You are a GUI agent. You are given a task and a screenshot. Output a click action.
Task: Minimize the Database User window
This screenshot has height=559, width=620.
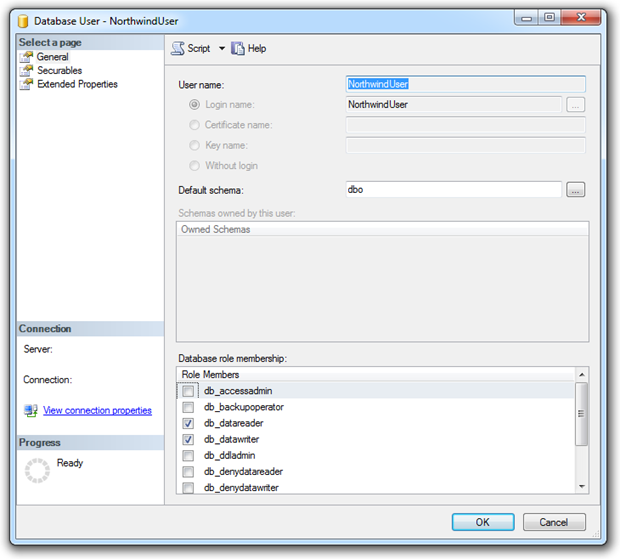(526, 18)
